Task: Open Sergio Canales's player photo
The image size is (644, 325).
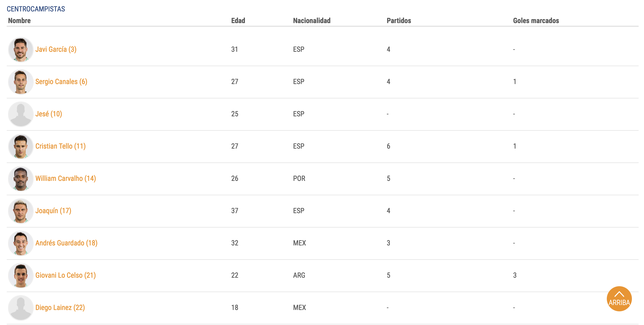Action: [21, 82]
